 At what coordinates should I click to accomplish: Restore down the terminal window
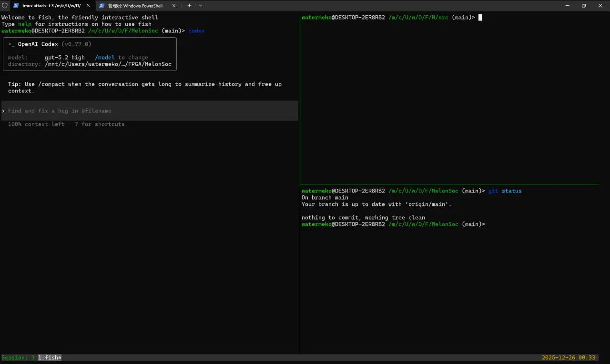[584, 6]
